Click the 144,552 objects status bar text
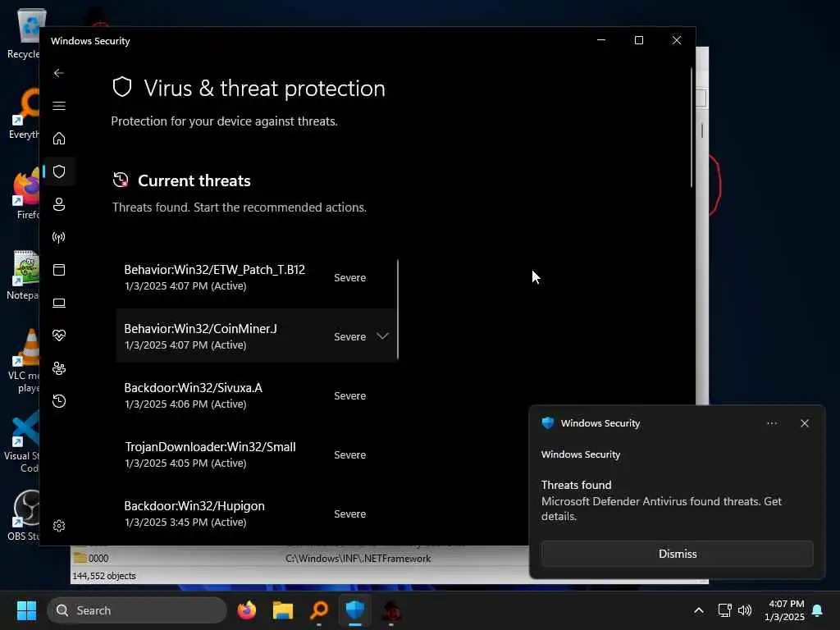 [x=104, y=576]
